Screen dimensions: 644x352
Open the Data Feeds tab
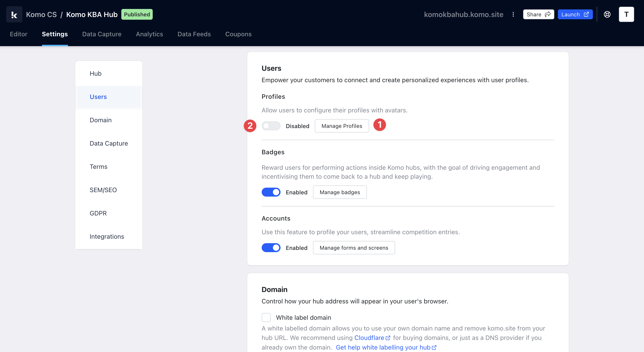(194, 34)
